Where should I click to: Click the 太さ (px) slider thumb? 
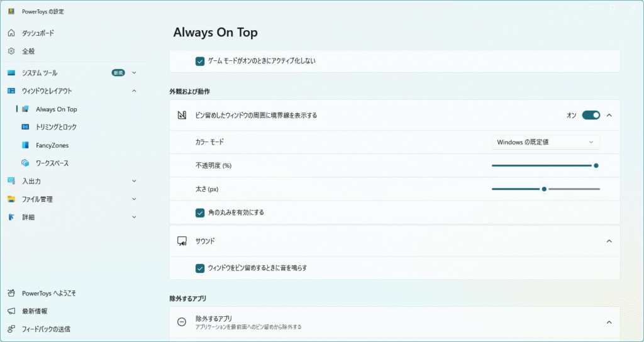(x=544, y=189)
